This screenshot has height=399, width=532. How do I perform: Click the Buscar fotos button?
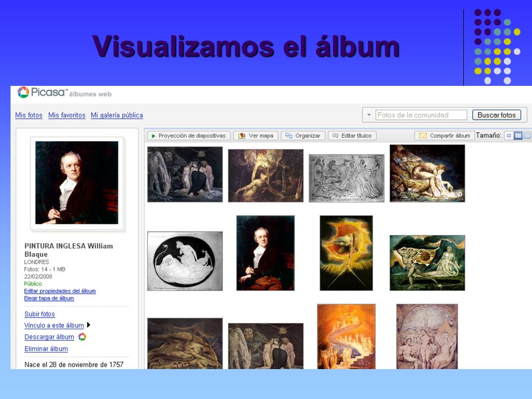[x=497, y=115]
